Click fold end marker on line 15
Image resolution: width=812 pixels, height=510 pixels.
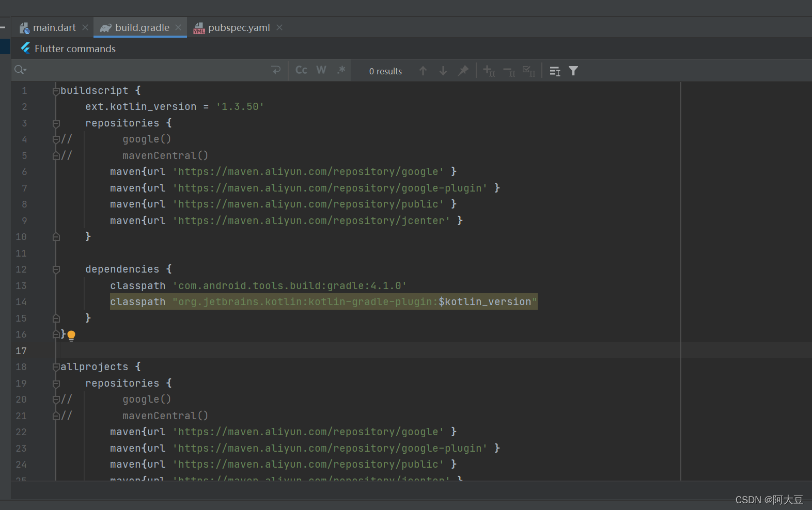click(x=56, y=318)
